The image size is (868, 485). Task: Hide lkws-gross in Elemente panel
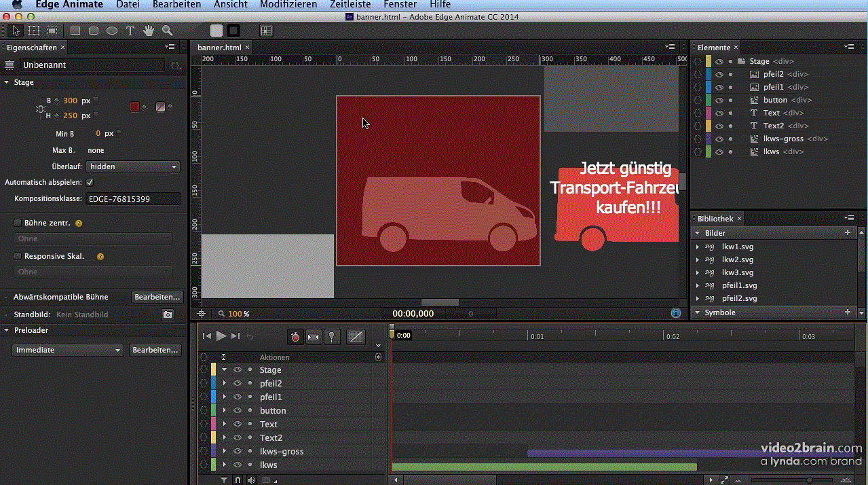pyautogui.click(x=719, y=139)
